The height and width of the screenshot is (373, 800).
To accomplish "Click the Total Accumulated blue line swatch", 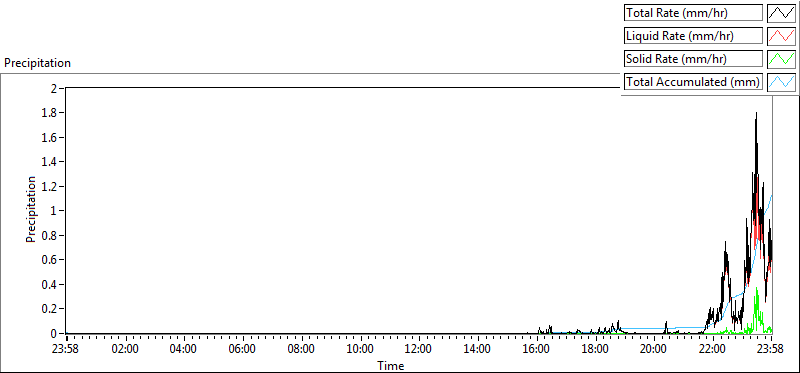I will [x=782, y=82].
